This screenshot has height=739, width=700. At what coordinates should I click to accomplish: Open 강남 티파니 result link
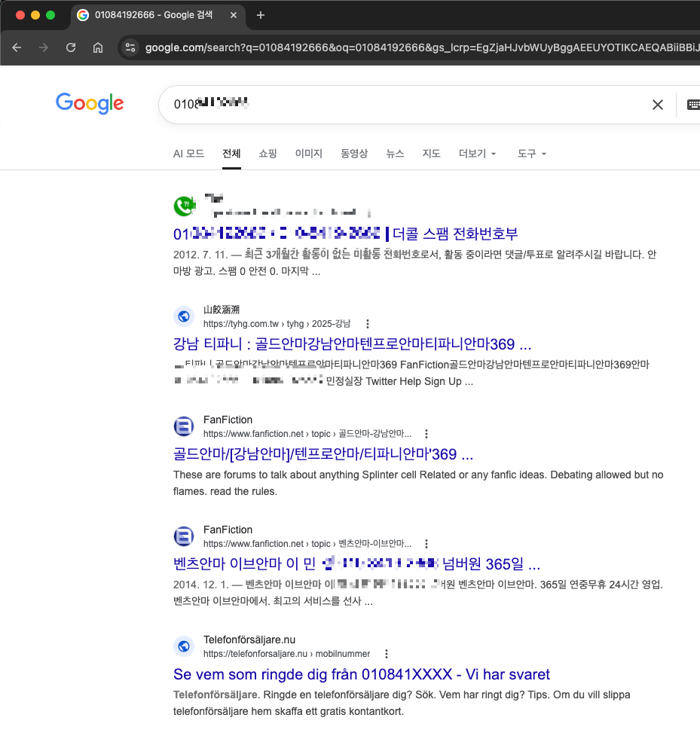pyautogui.click(x=352, y=344)
